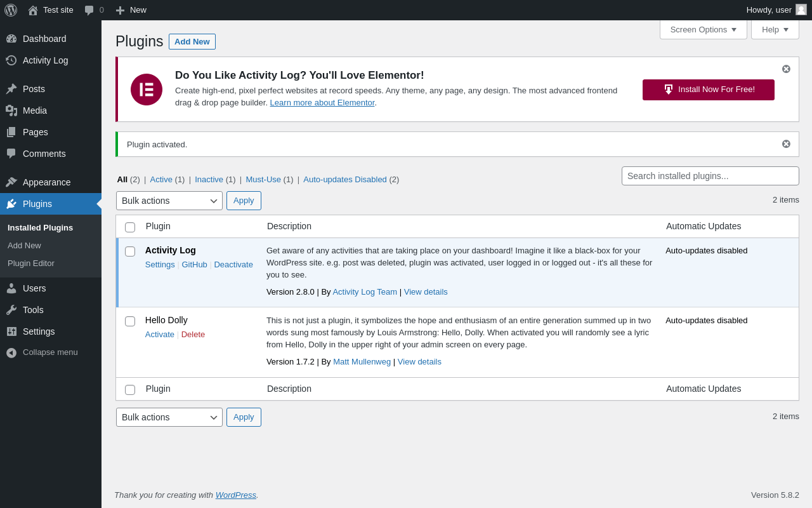Check the Activity Log plugin checkbox
The width and height of the screenshot is (812, 508).
point(130,251)
